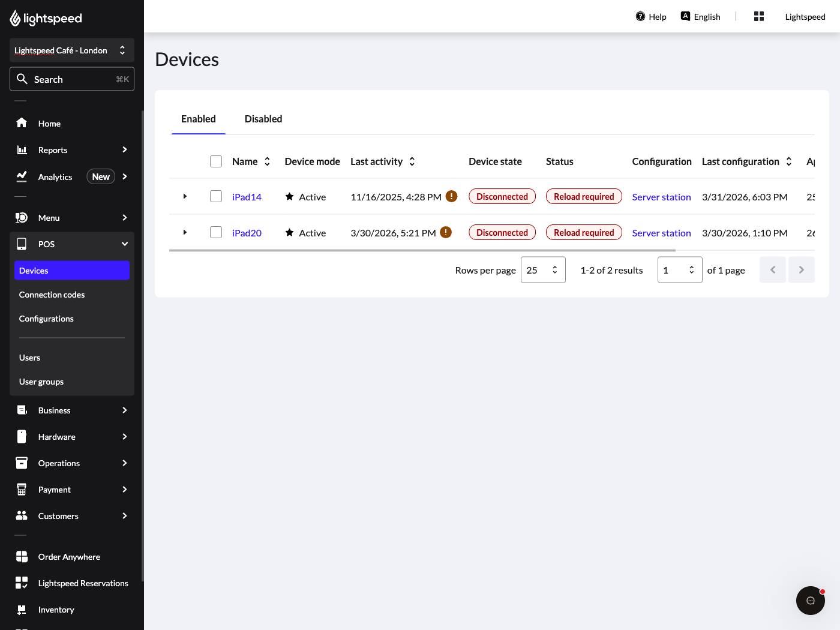Open the Rows per page dropdown

coord(543,269)
